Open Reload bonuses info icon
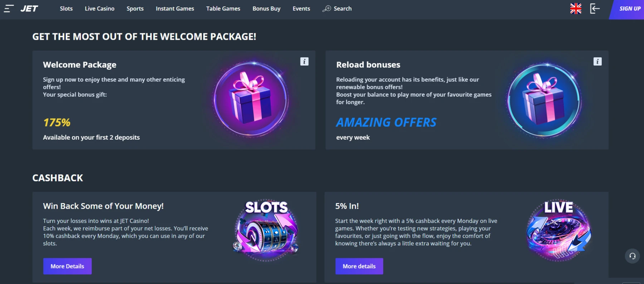Screen dimensions: 644x284 pos(597,62)
